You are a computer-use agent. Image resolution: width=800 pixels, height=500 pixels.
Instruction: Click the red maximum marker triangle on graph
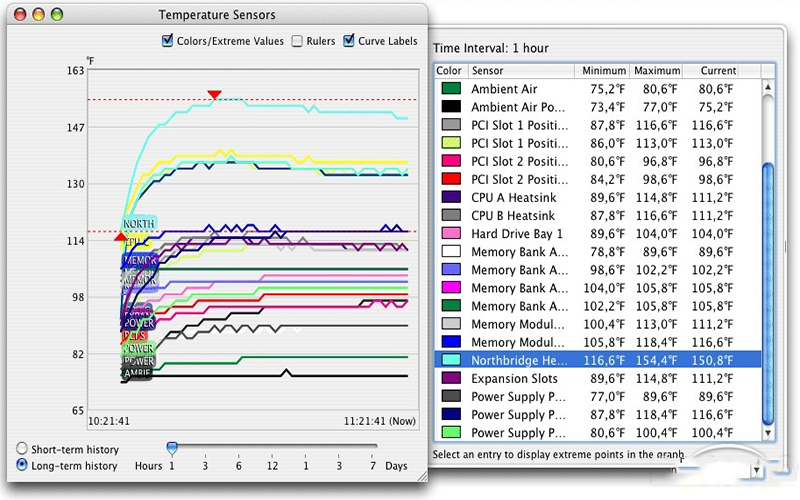click(x=214, y=95)
